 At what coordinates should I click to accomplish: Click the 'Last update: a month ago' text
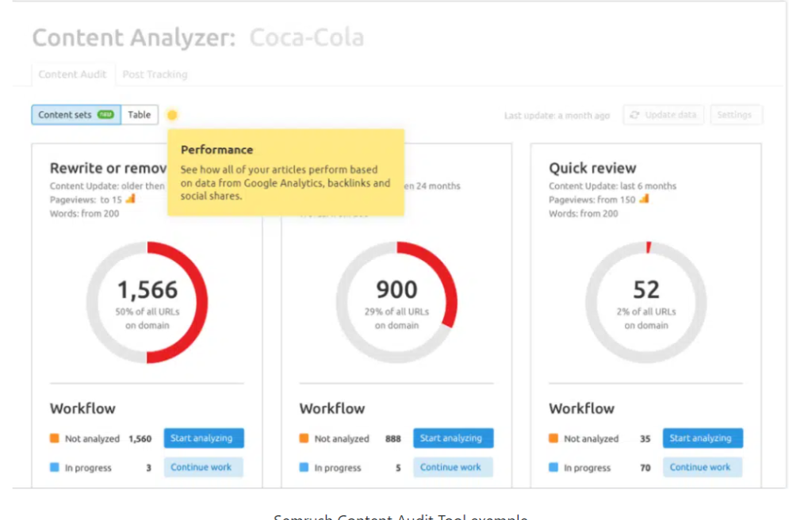(557, 116)
